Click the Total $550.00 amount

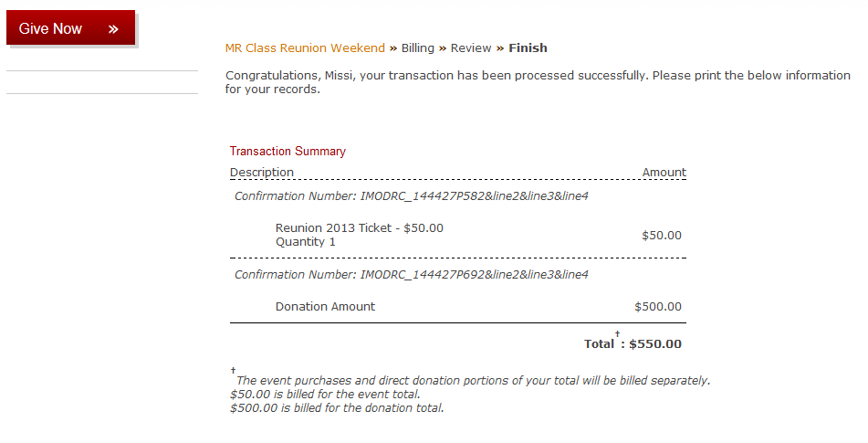(x=654, y=343)
